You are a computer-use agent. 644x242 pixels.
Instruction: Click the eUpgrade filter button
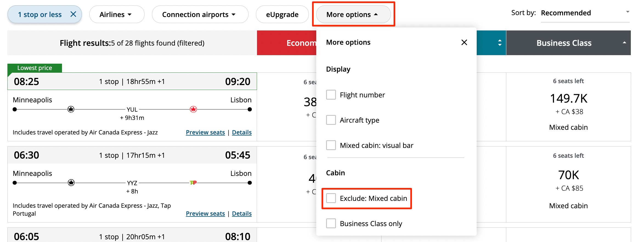click(x=282, y=14)
